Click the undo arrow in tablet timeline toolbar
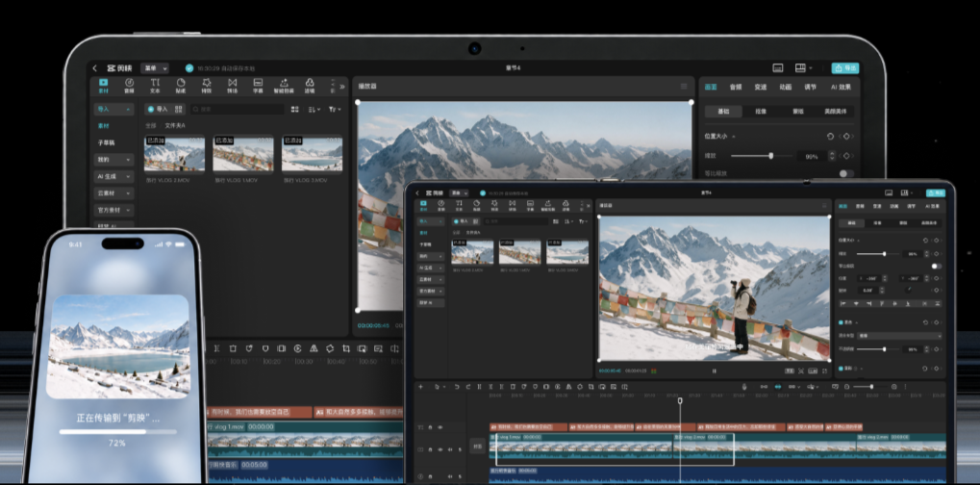This screenshot has width=980, height=485. click(457, 387)
